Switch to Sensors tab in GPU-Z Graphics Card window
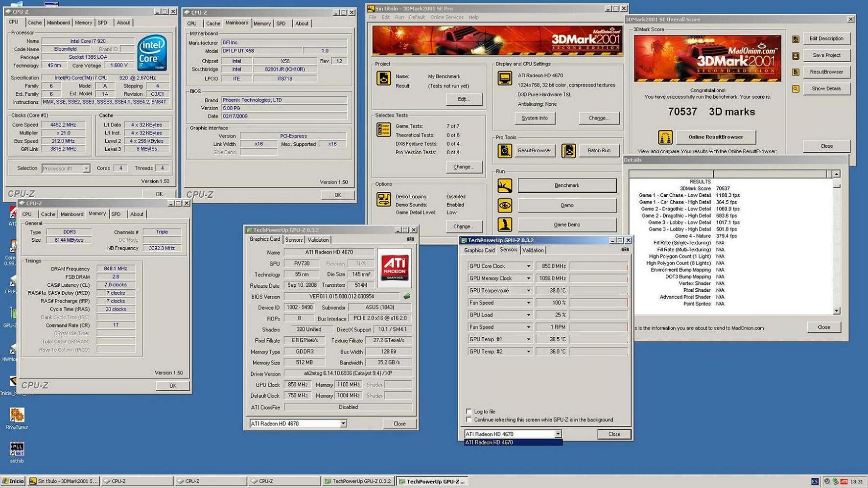The width and height of the screenshot is (868, 488). pyautogui.click(x=294, y=240)
